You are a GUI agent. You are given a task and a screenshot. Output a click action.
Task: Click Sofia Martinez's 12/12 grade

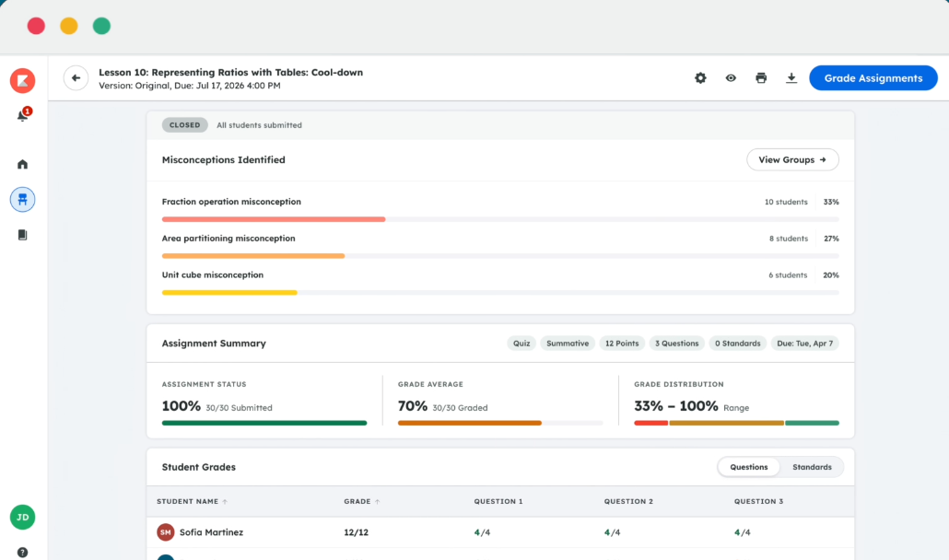pyautogui.click(x=356, y=532)
